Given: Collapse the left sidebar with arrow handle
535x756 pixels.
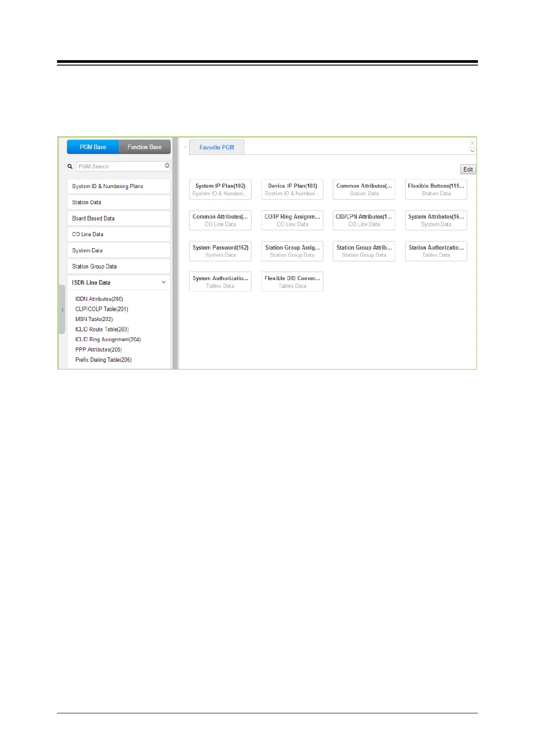Looking at the screenshot, I should tap(62, 310).
